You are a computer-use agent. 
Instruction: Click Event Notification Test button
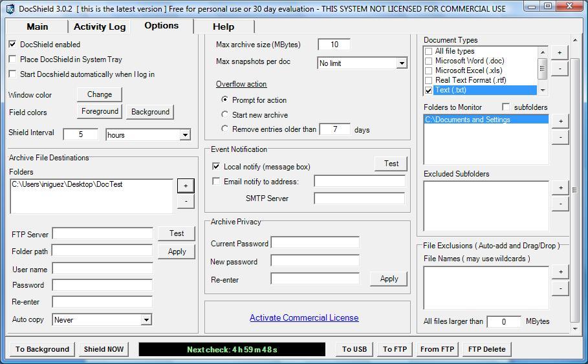(x=391, y=164)
